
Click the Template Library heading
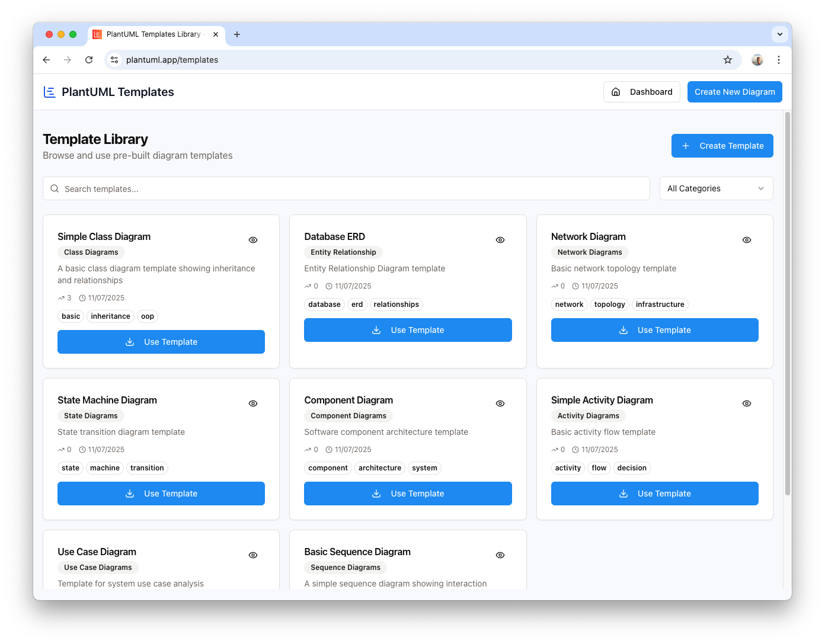point(95,139)
